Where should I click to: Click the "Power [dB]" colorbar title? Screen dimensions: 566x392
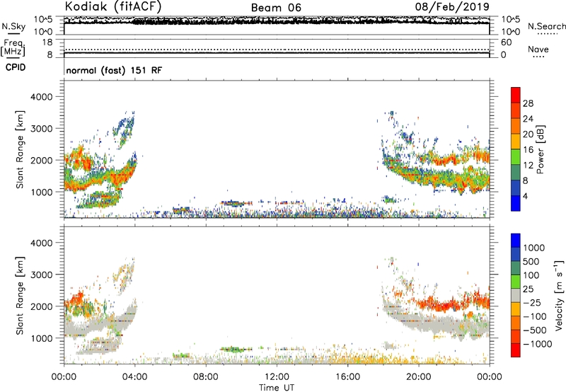540,149
